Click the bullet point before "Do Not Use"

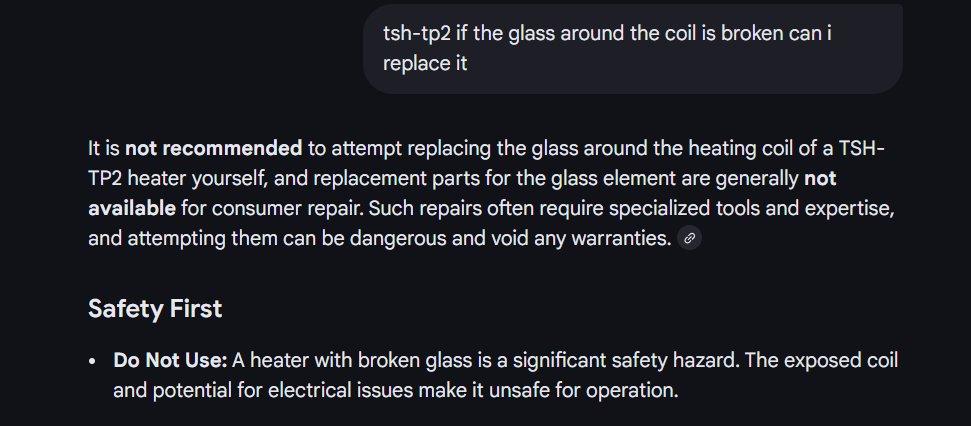point(93,360)
